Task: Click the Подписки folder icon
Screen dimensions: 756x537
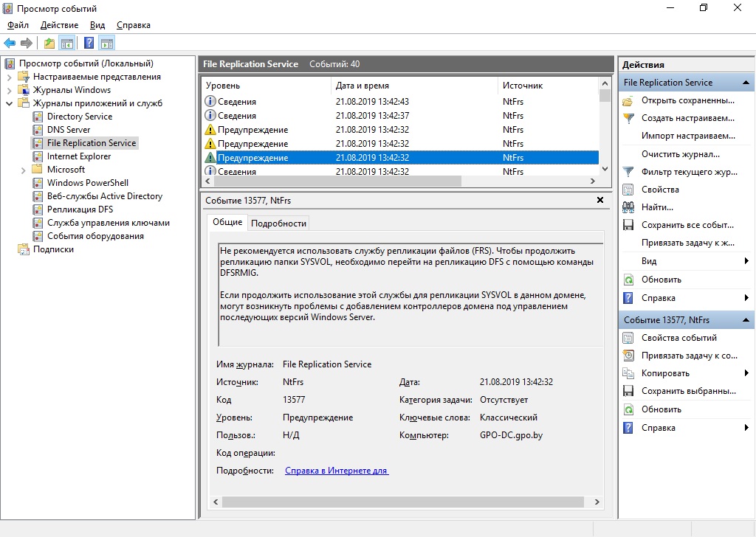Action: pos(23,249)
